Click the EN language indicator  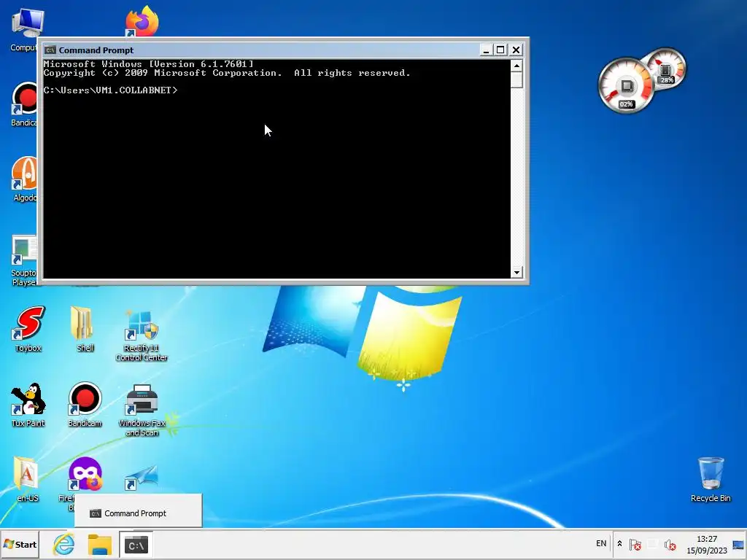601,543
